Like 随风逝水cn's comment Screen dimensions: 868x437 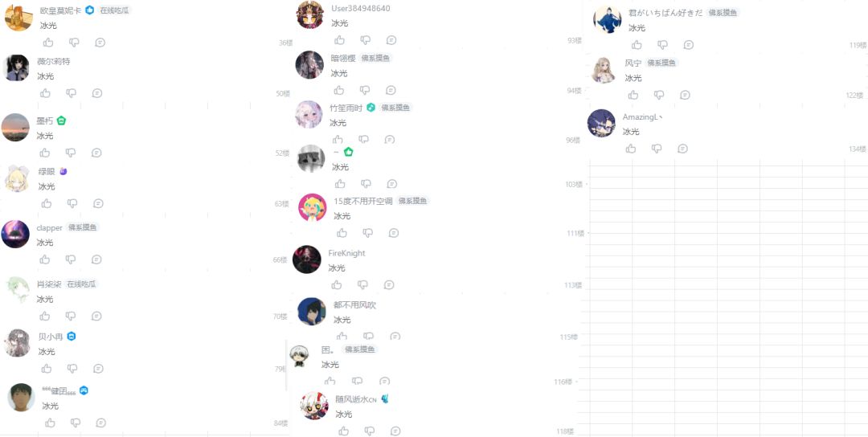(344, 431)
